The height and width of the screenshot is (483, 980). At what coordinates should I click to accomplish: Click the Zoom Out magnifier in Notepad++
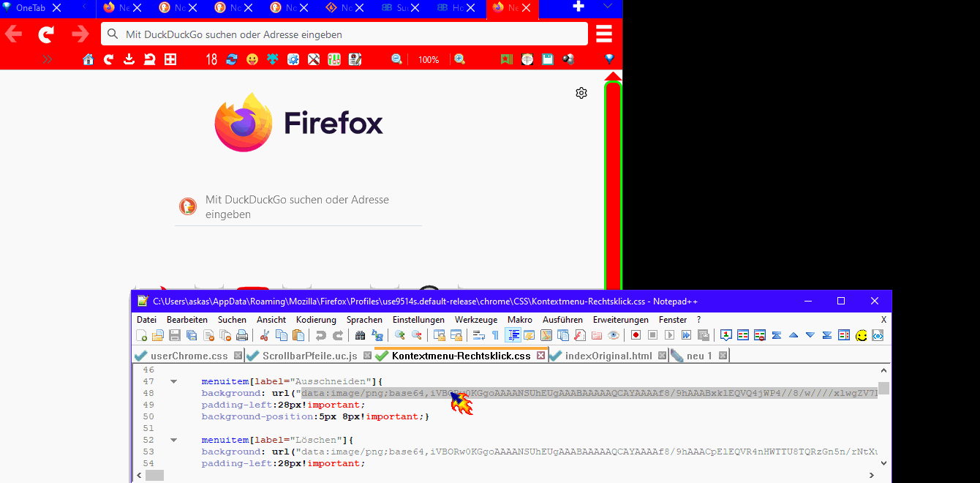click(x=416, y=335)
